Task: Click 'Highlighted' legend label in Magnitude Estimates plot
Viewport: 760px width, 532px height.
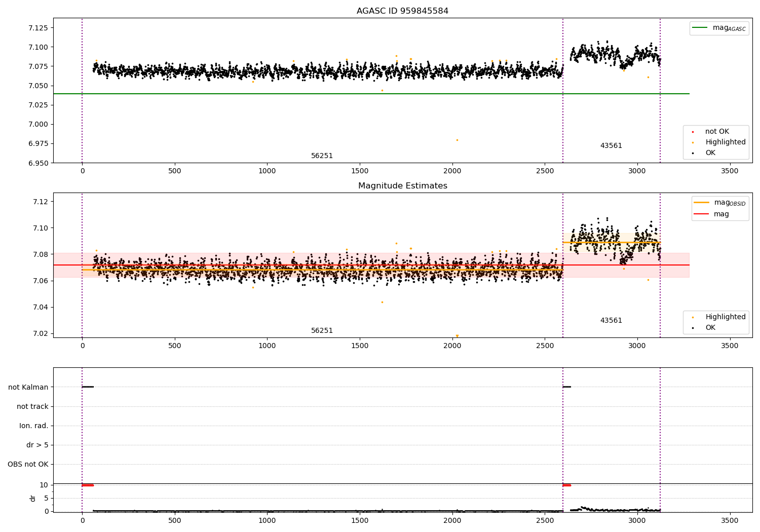Action: pos(725,317)
